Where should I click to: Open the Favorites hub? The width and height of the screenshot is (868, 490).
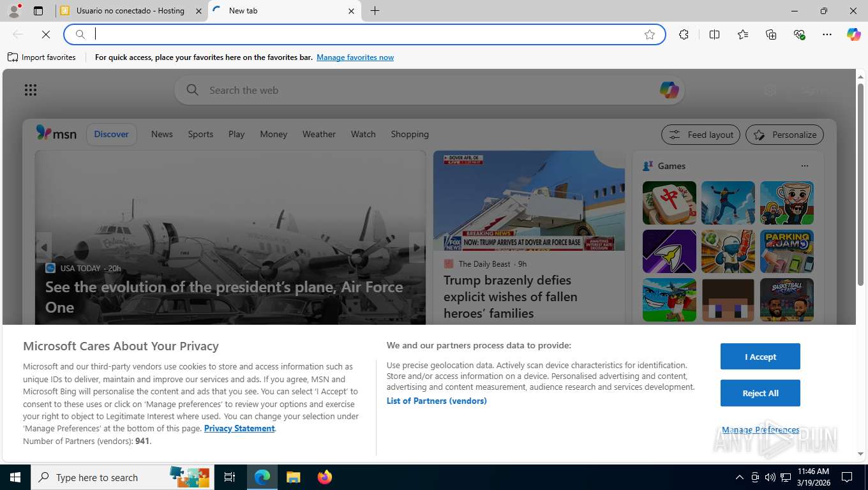tap(743, 34)
